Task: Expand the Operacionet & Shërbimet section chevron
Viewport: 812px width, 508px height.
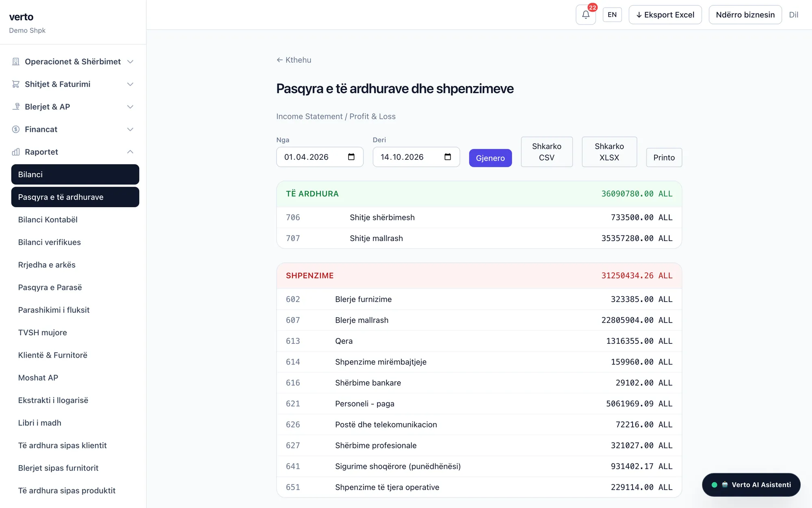Action: pos(130,62)
